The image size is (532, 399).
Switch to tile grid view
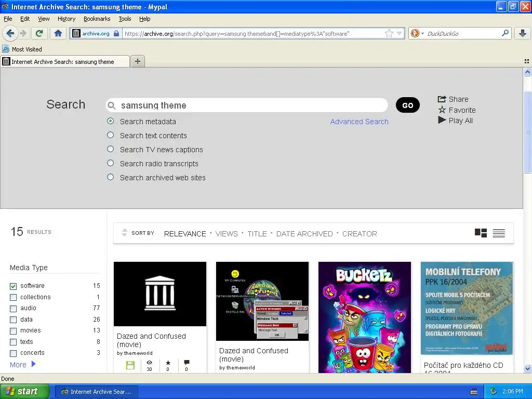pos(481,233)
